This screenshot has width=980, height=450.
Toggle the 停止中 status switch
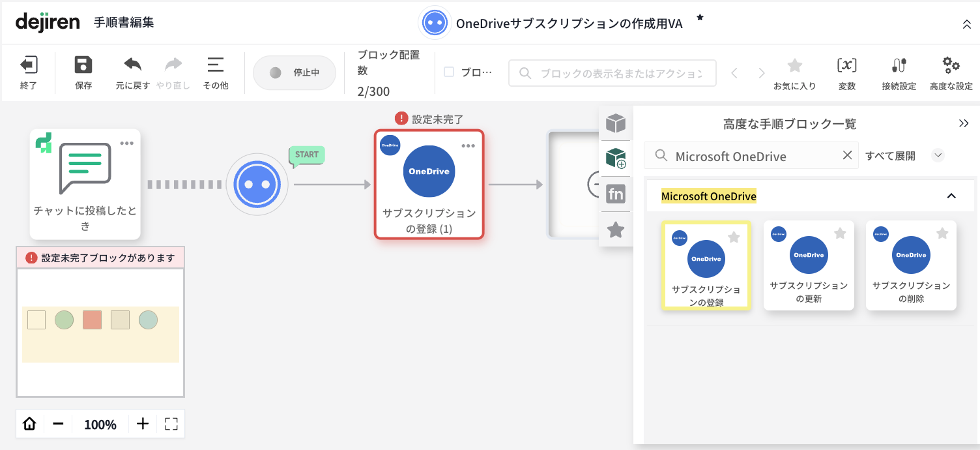tap(295, 72)
